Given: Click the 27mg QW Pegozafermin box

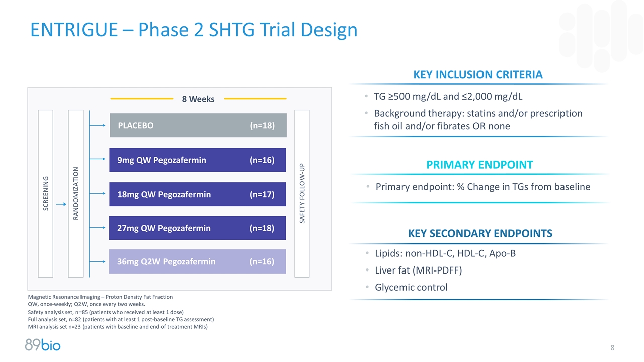Looking at the screenshot, I should [x=198, y=228].
